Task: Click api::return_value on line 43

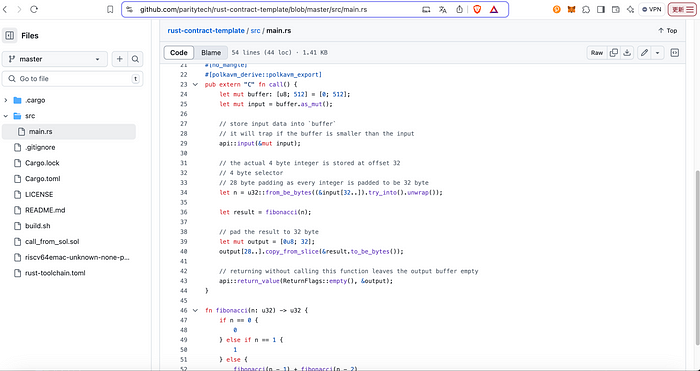Action: tap(249, 281)
